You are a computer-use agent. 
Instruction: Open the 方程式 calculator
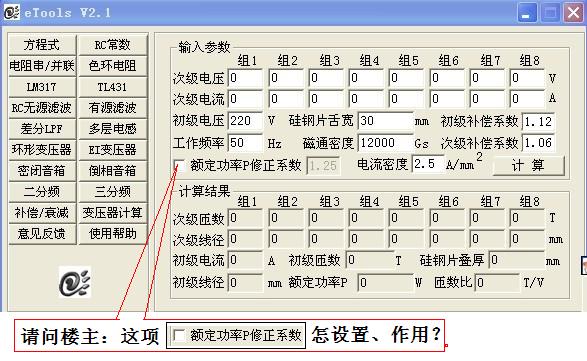pos(42,45)
